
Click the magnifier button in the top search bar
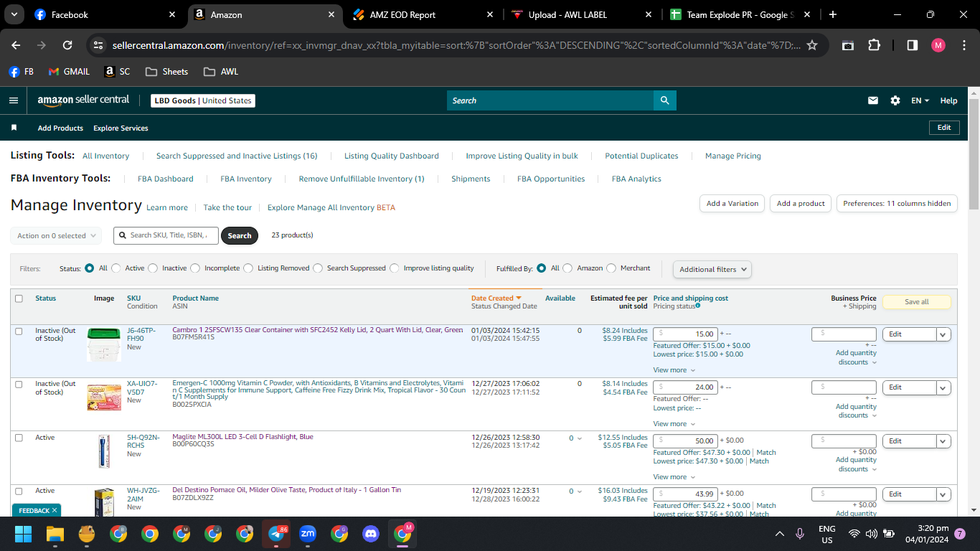(665, 100)
